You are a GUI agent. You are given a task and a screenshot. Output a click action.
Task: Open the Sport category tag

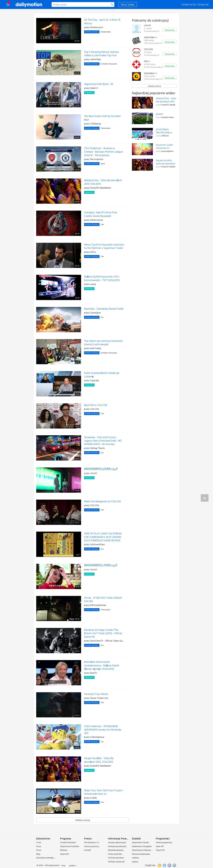point(103,163)
